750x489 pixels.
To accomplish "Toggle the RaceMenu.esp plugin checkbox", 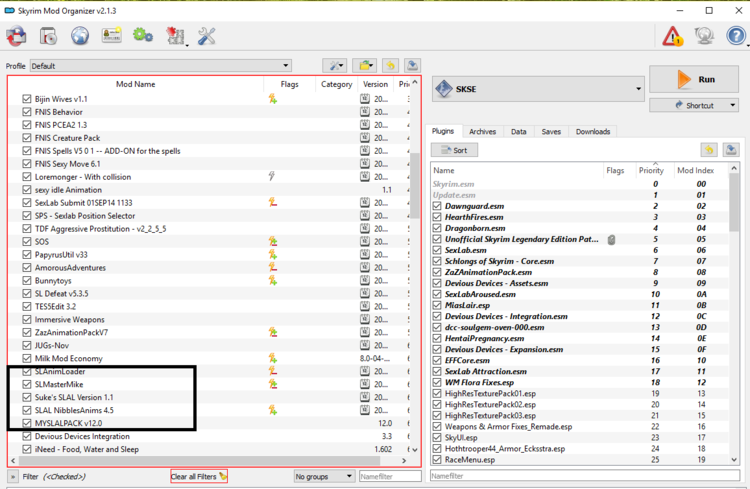I will (437, 459).
